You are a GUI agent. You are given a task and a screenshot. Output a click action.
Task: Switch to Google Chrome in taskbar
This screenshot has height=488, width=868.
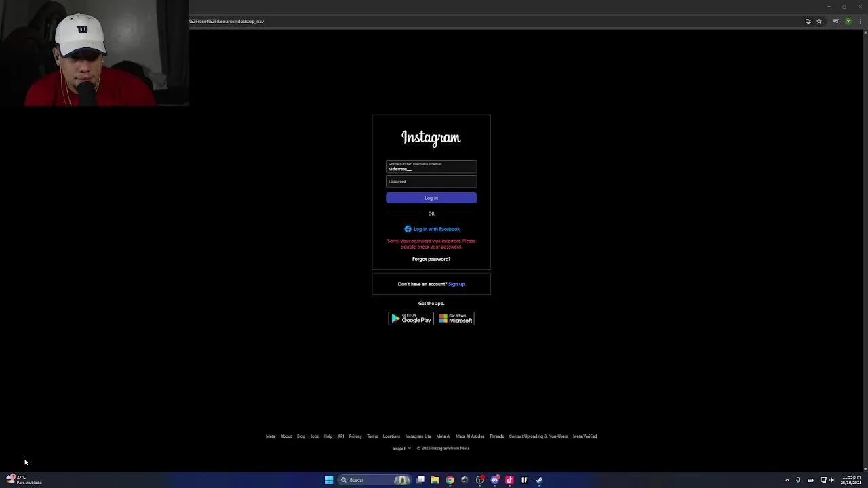(450, 480)
